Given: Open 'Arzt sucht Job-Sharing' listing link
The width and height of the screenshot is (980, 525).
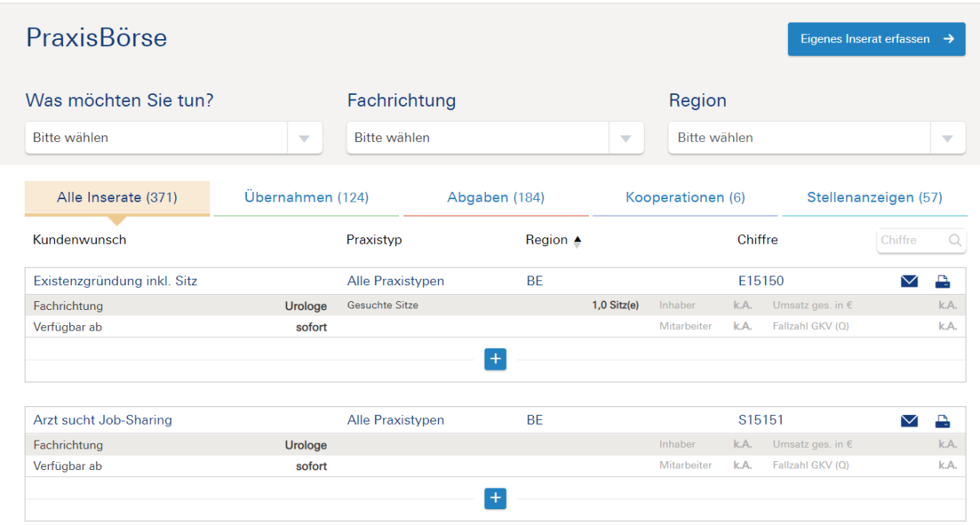Looking at the screenshot, I should point(103,421).
